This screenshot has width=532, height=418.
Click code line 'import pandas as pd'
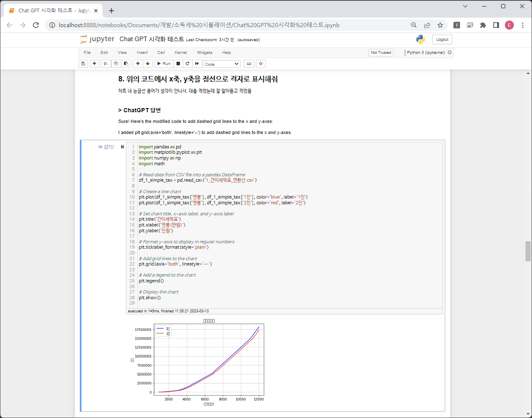160,147
